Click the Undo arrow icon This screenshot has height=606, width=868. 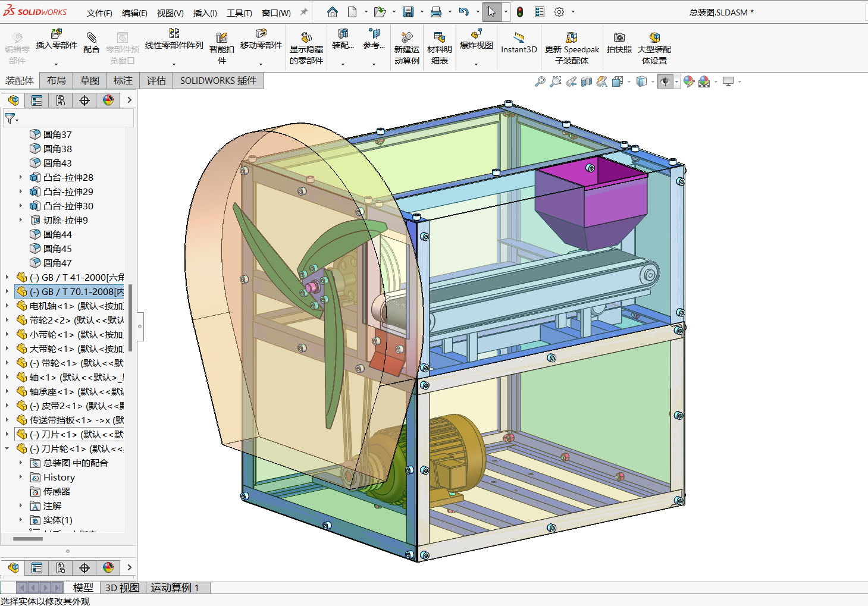click(464, 12)
